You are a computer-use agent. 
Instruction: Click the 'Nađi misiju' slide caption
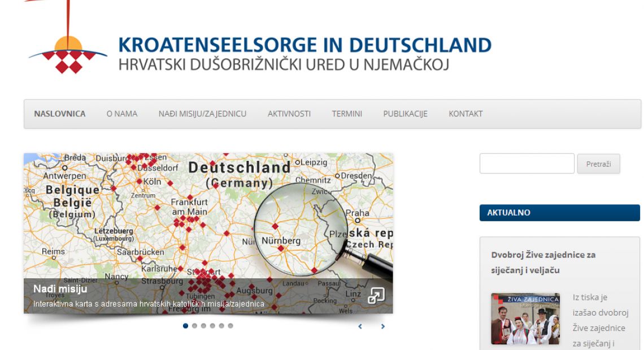(60, 289)
